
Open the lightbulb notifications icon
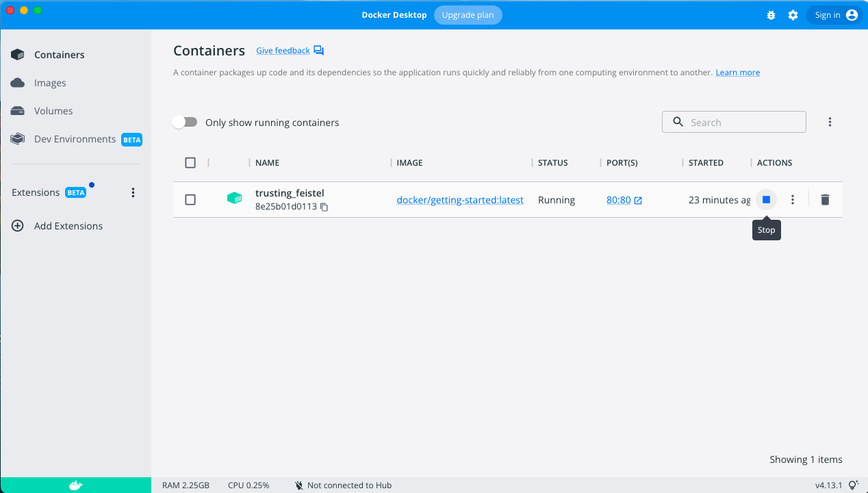(x=853, y=485)
